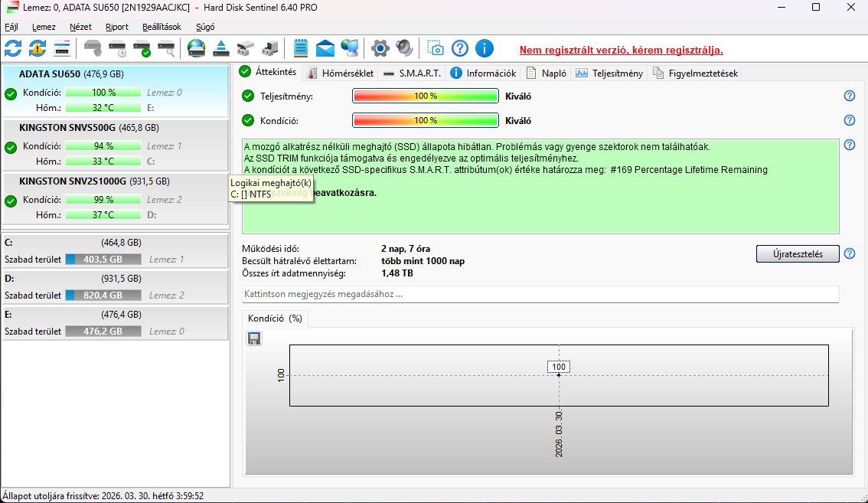This screenshot has width=868, height=503.
Task: Switch to the Napló tab
Action: tap(547, 73)
